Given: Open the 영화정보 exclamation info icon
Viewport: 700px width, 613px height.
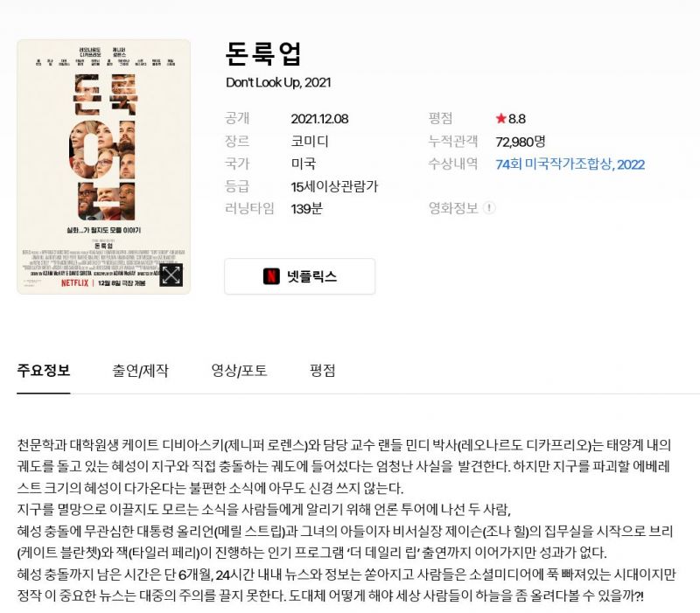Looking at the screenshot, I should 489,207.
